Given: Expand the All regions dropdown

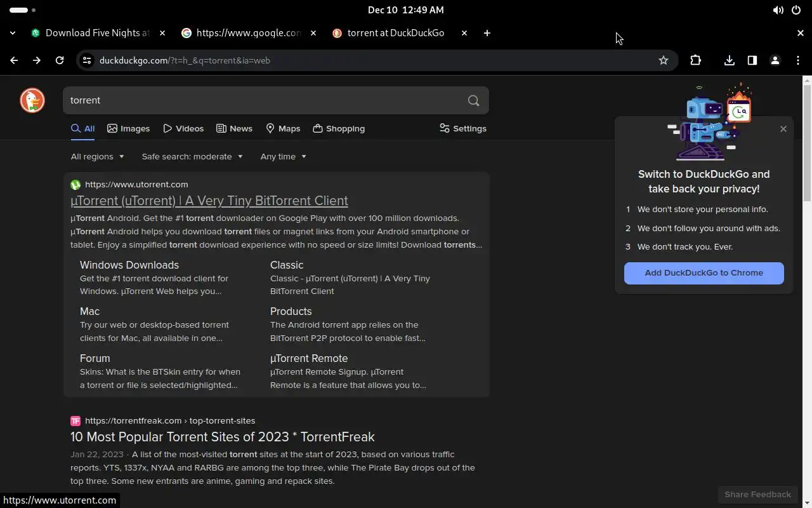Looking at the screenshot, I should pyautogui.click(x=98, y=156).
